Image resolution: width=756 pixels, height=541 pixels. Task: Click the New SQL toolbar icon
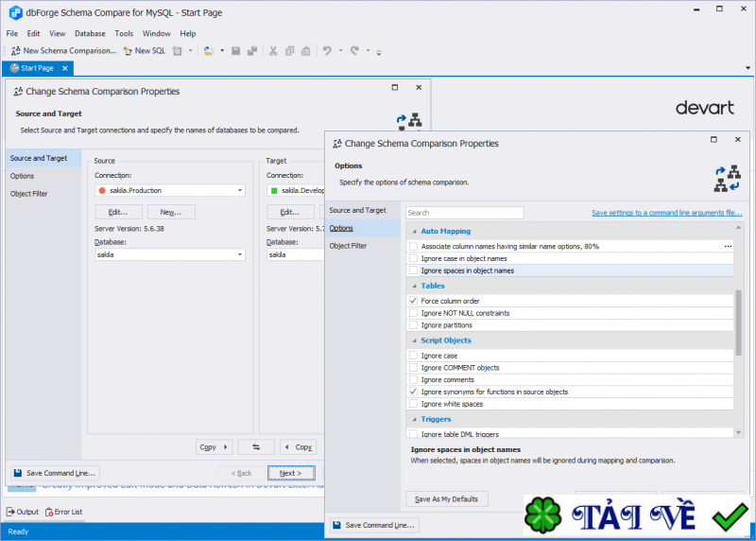point(128,51)
